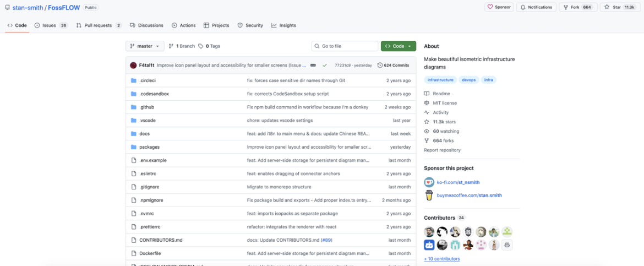Open the .github folder
The image size is (644, 266).
point(146,107)
